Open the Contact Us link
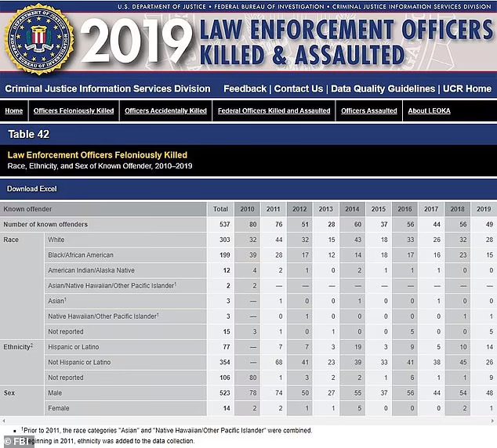Screen dimensions: 497x448 click(299, 89)
